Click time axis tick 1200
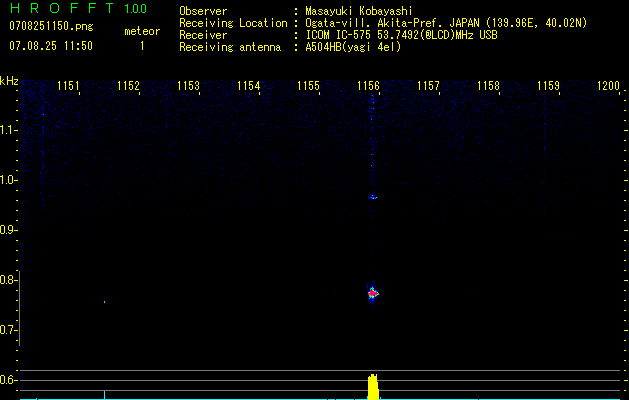 pyautogui.click(x=609, y=86)
